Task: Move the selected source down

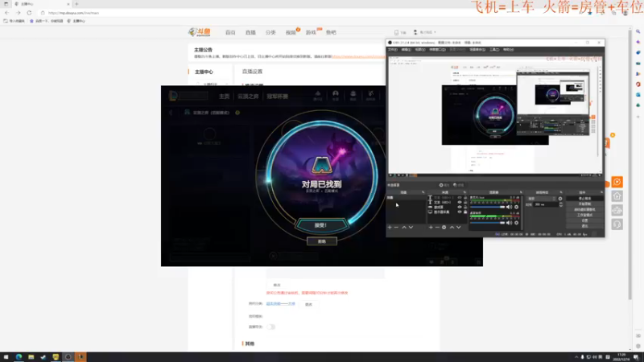Action: (x=459, y=228)
